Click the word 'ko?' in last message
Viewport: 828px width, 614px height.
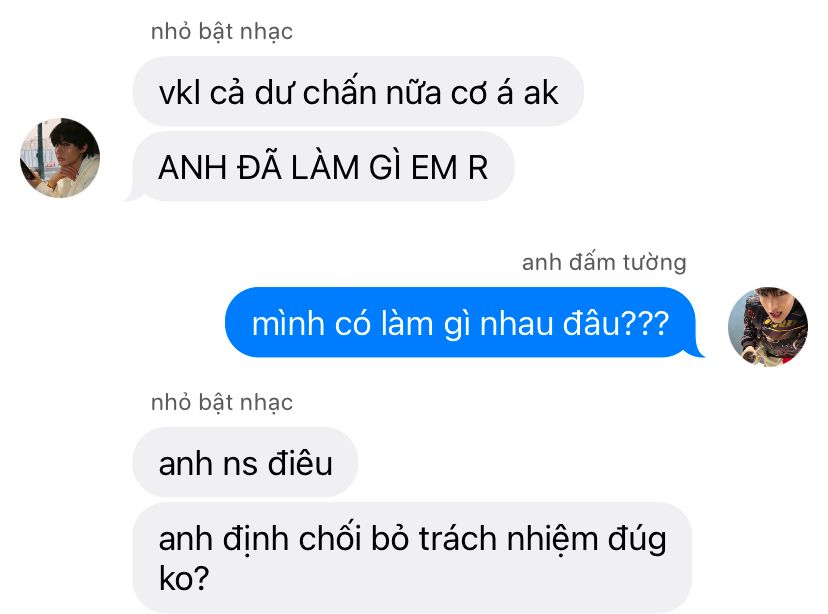(x=184, y=578)
